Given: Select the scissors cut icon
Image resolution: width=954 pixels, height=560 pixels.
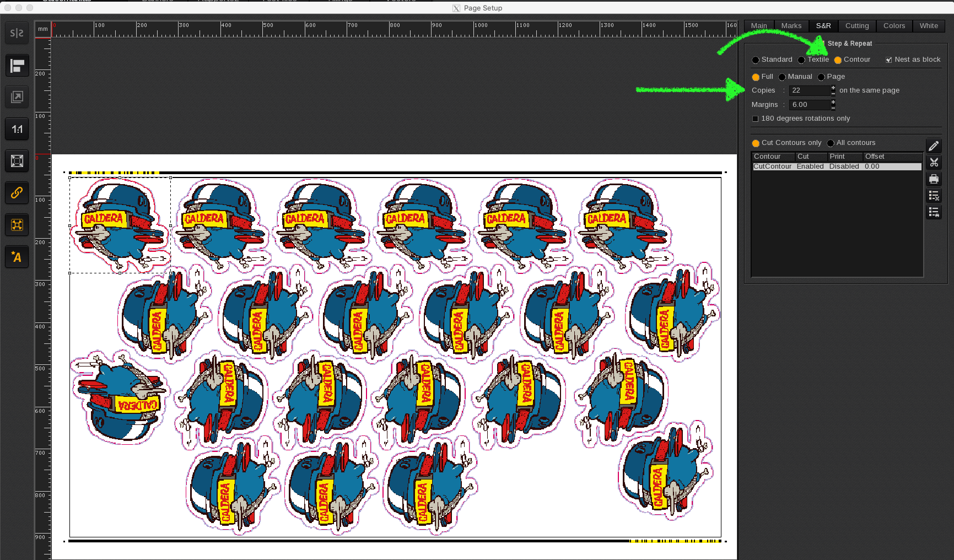Looking at the screenshot, I should click(934, 162).
